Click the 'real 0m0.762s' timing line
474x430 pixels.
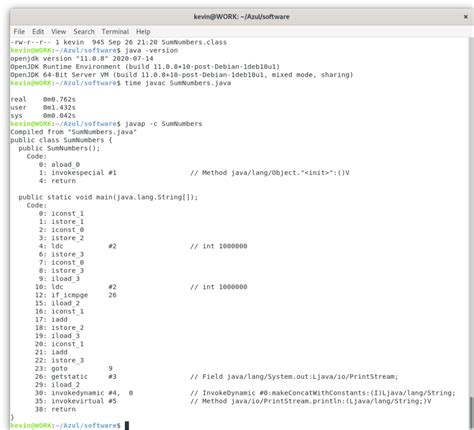(43, 99)
